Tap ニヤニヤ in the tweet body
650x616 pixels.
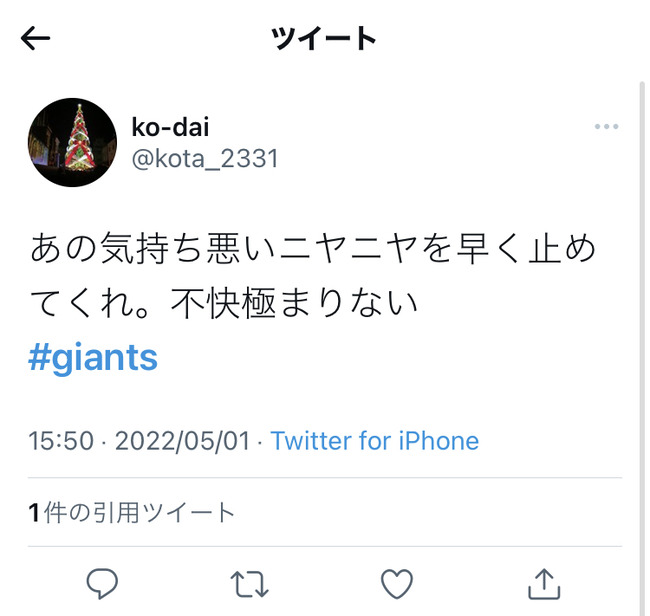pos(348,249)
